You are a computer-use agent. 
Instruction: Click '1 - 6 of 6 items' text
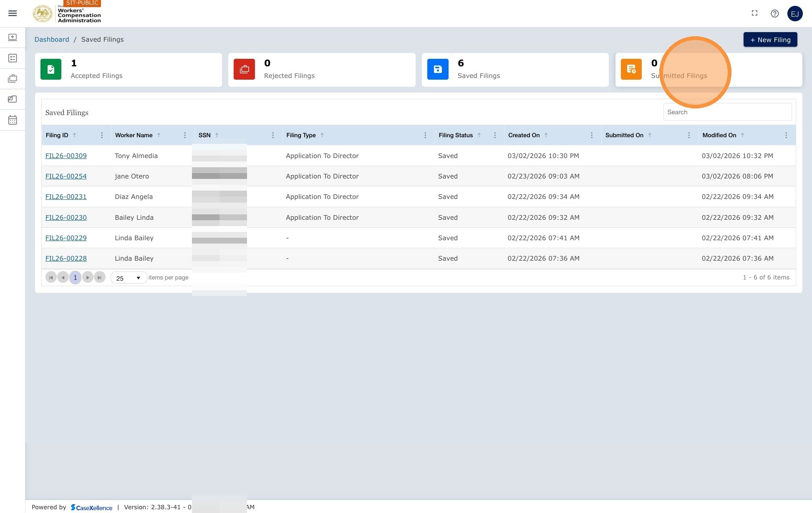tap(766, 277)
